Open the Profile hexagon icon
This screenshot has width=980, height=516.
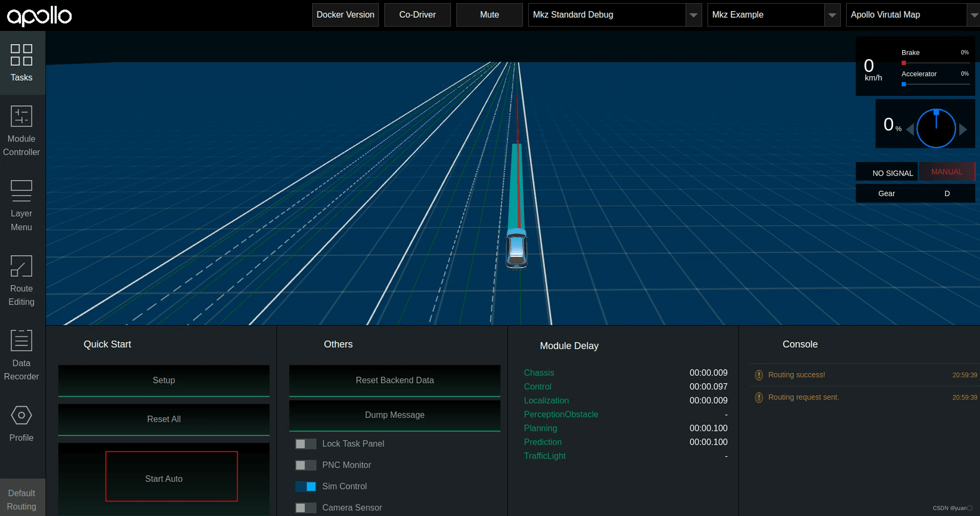click(21, 415)
